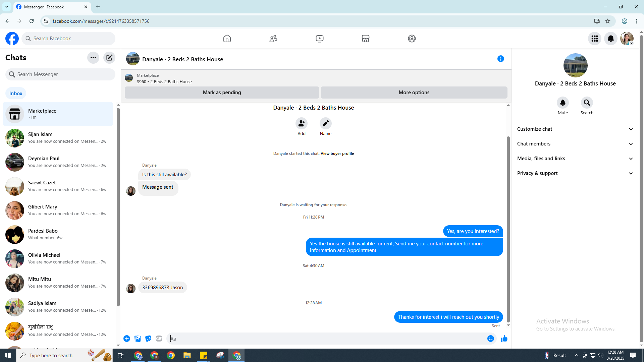Open the Friends icon in top navigation
Screen dimensions: 644x362
click(273, 39)
